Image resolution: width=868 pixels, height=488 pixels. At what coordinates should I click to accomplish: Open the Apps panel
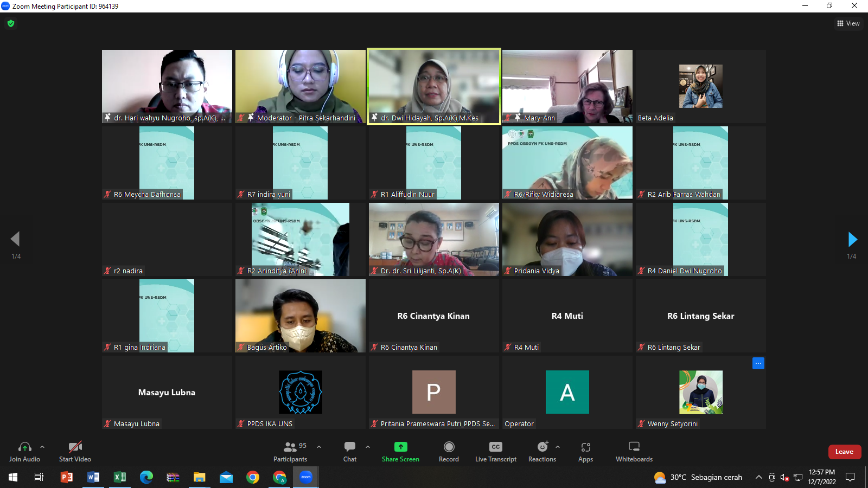pos(585,451)
